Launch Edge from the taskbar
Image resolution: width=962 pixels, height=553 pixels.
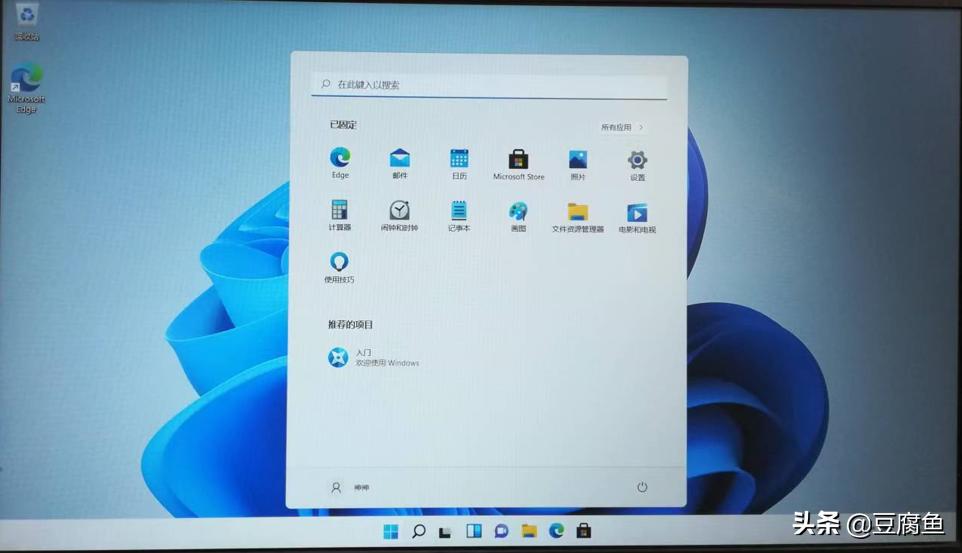click(x=556, y=530)
